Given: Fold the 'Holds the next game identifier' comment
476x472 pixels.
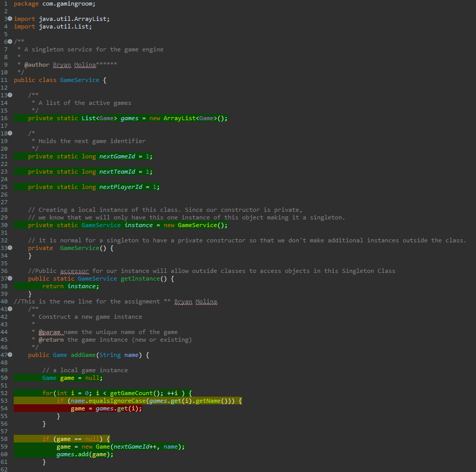Looking at the screenshot, I should click(10, 133).
